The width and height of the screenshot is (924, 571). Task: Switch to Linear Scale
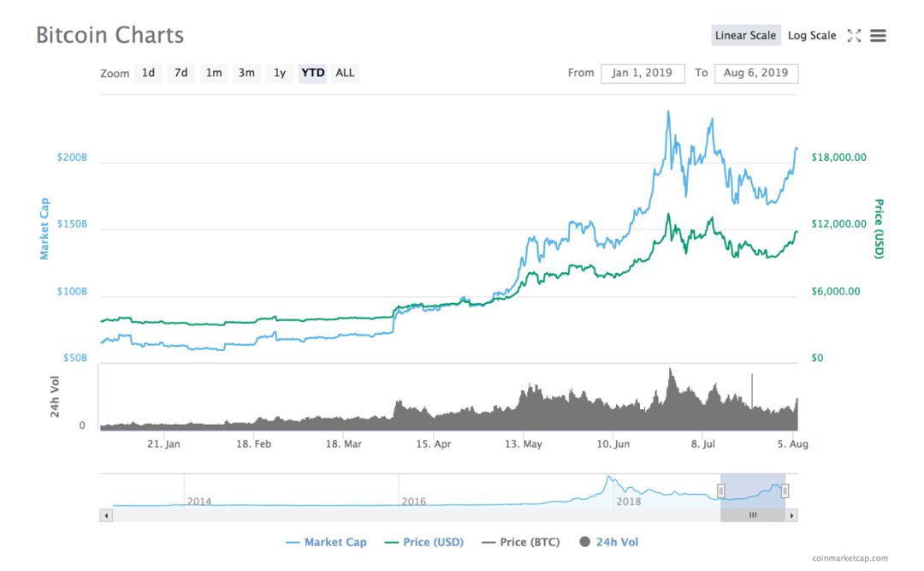745,35
